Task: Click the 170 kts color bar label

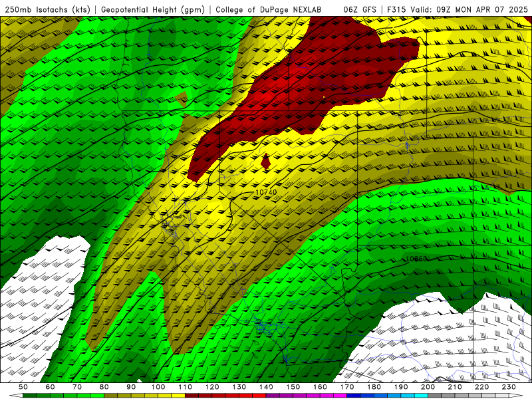Action: point(347,387)
